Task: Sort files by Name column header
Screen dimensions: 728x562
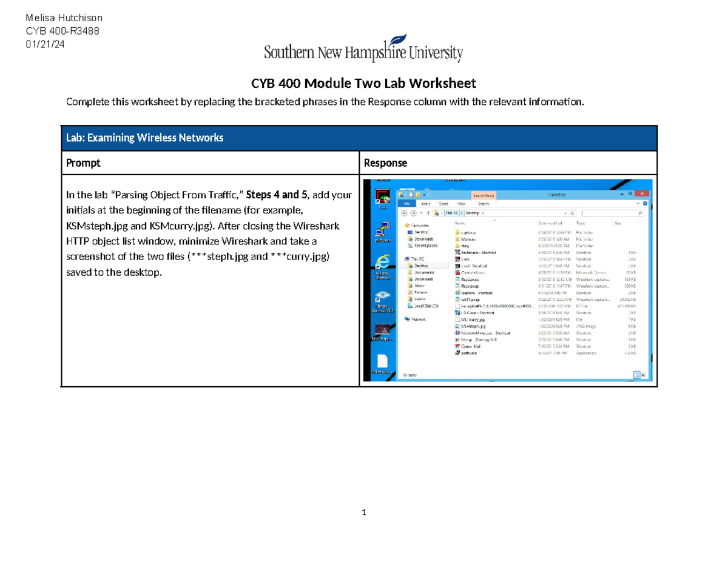Action: pos(461,223)
